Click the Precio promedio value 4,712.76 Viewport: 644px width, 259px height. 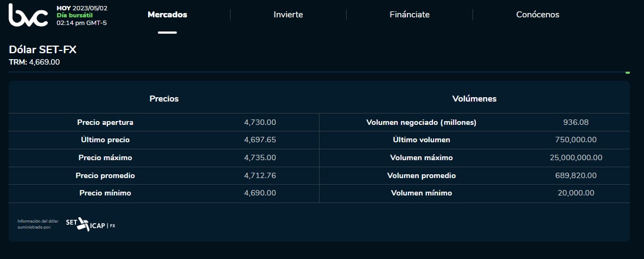point(260,175)
